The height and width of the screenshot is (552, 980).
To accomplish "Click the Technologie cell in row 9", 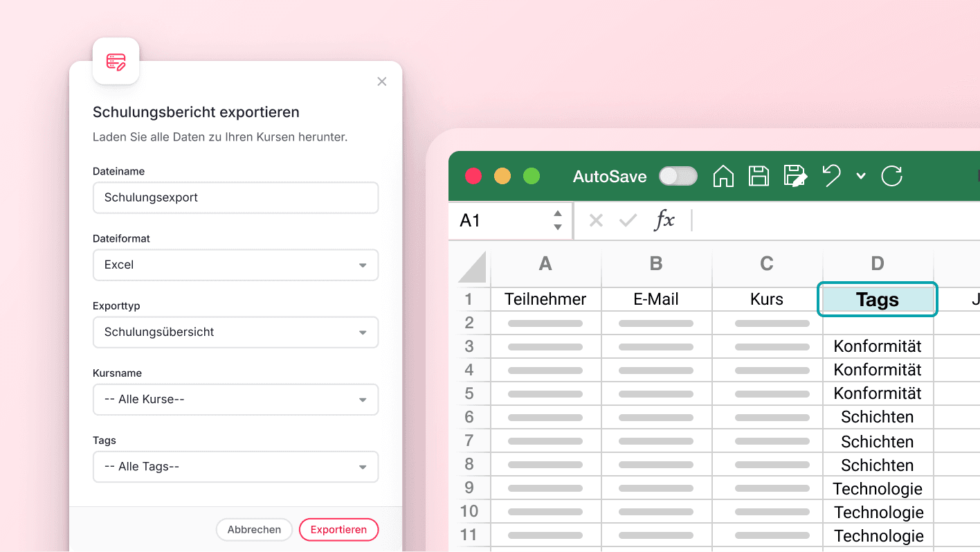I will 878,488.
